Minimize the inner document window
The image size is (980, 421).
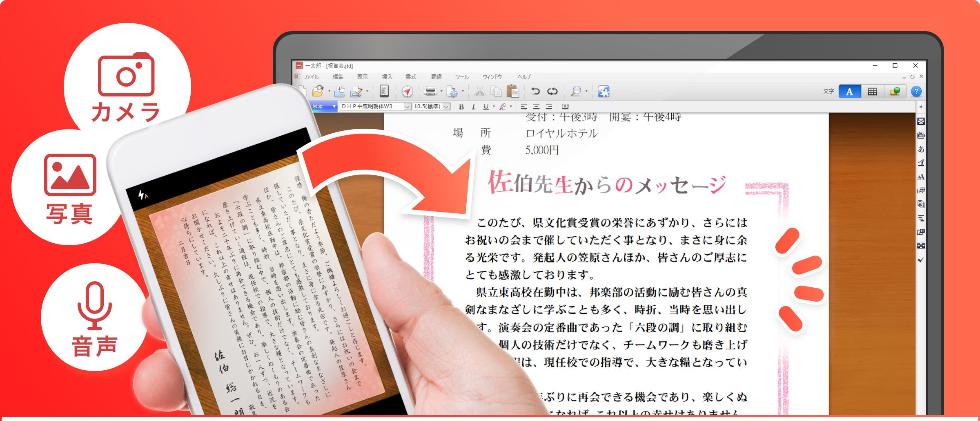904,77
